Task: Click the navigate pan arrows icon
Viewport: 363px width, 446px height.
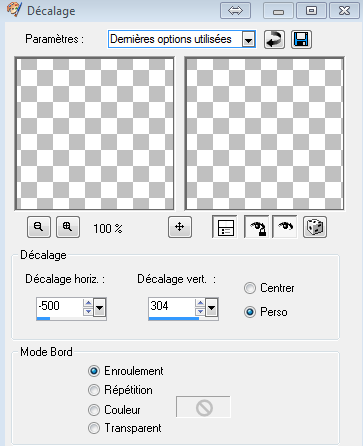Action: point(180,227)
